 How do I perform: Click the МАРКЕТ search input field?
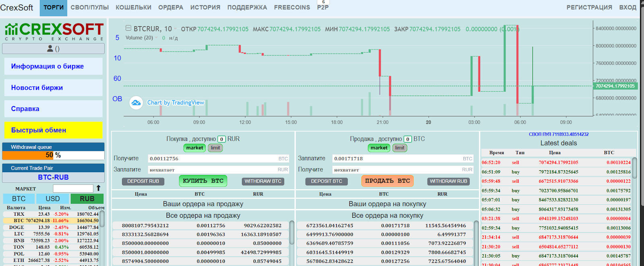point(73,188)
